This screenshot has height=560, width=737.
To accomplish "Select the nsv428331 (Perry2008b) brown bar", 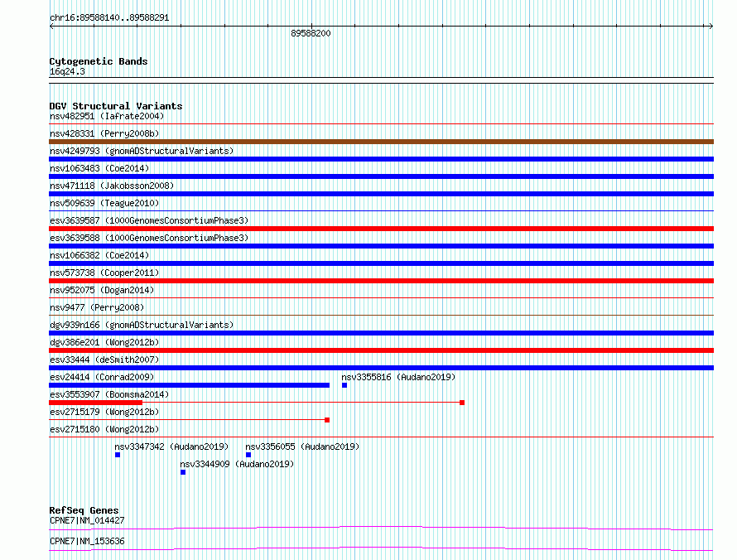I will (381, 142).
